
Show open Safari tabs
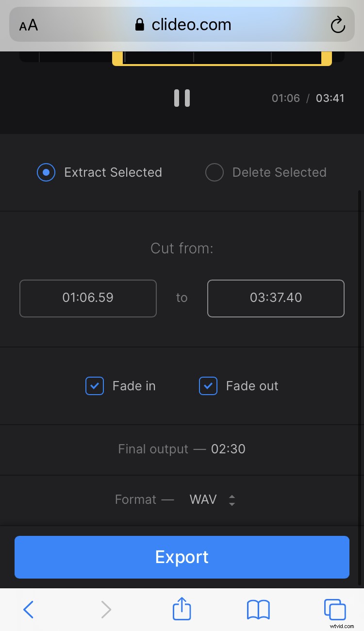click(x=334, y=609)
